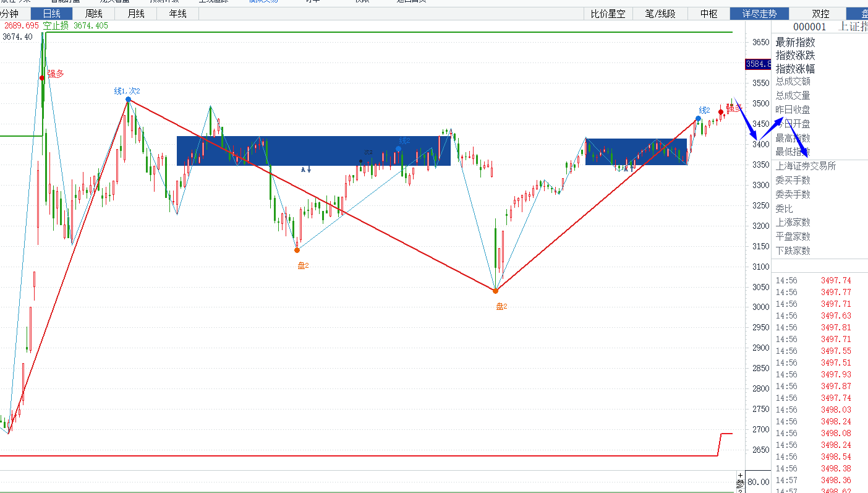Switch to 年线 yearly chart tab
The image size is (868, 493).
coord(177,14)
